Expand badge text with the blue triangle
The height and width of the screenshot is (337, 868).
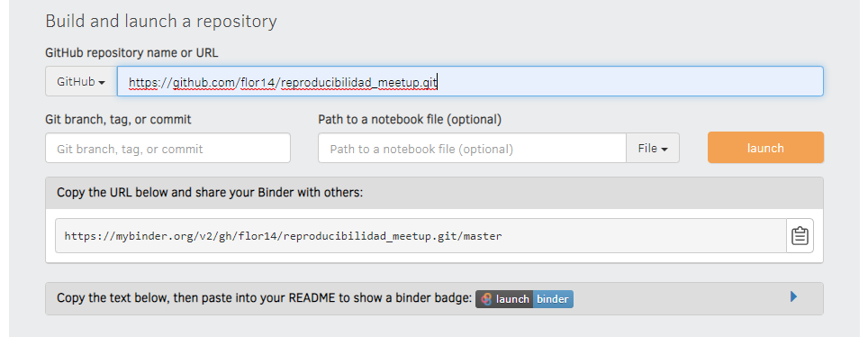click(x=794, y=296)
